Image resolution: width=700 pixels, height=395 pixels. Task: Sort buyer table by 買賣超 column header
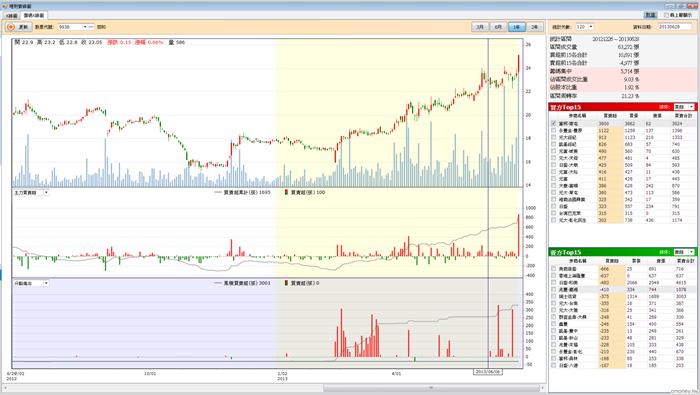coord(610,116)
